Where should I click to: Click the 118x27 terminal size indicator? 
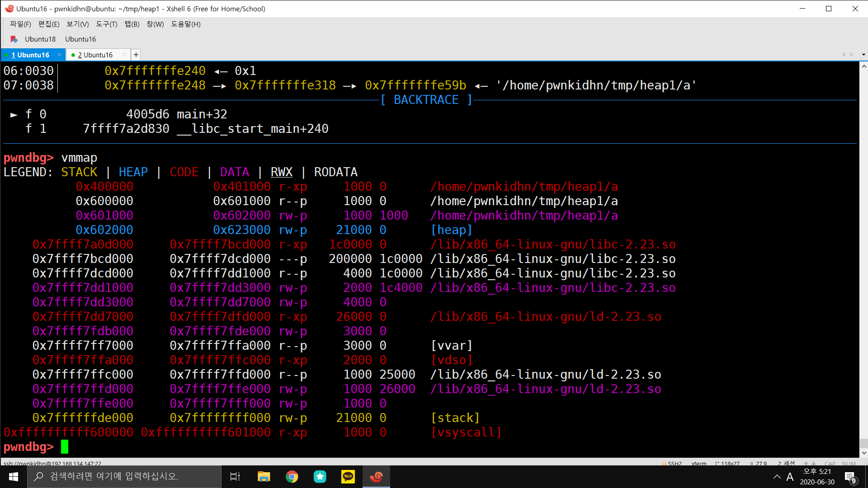point(728,464)
